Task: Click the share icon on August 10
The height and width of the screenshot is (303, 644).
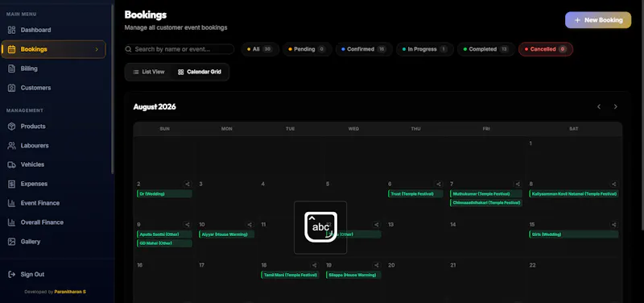Action: click(250, 225)
